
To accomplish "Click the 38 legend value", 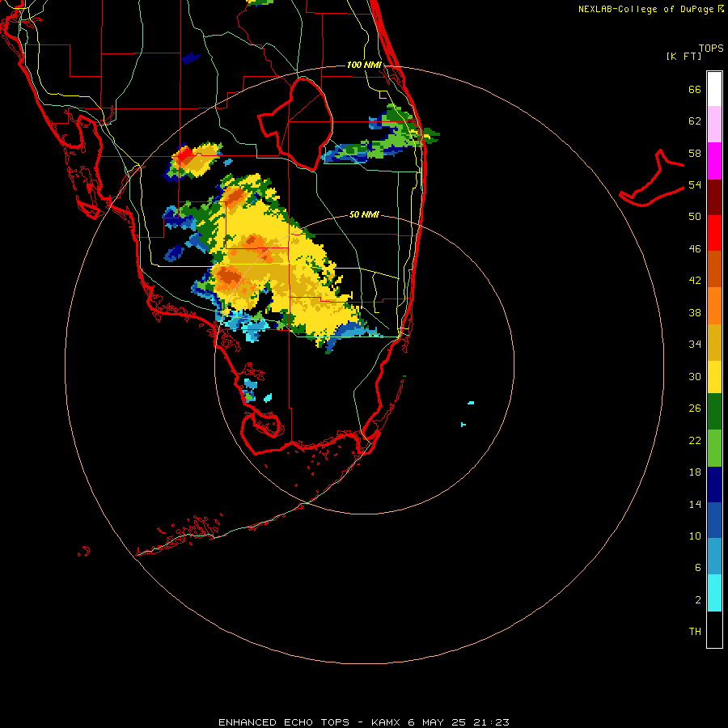I will tap(695, 312).
